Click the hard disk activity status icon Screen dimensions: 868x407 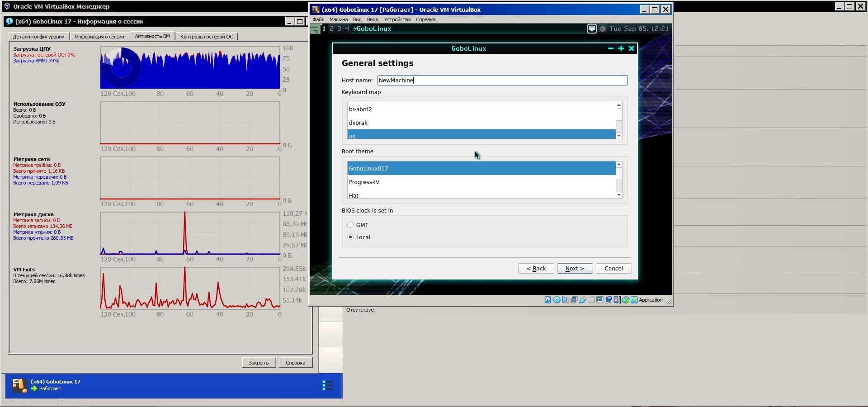tap(547, 300)
